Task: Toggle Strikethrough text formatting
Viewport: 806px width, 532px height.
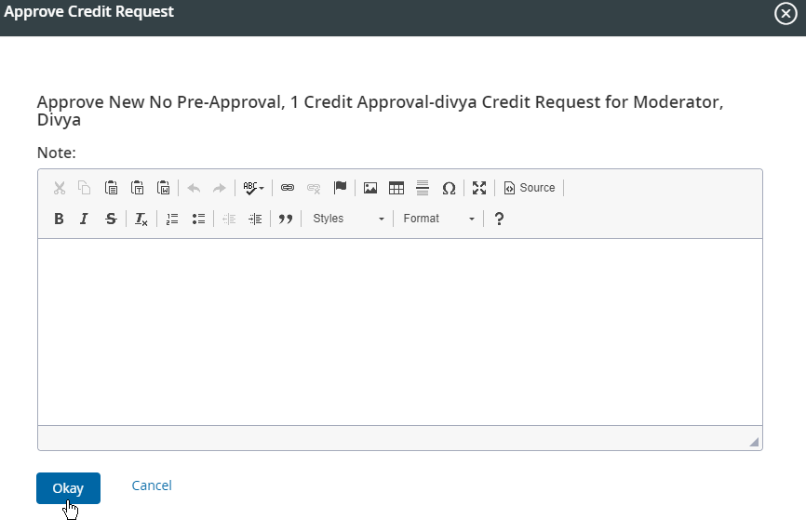Action: pos(111,219)
